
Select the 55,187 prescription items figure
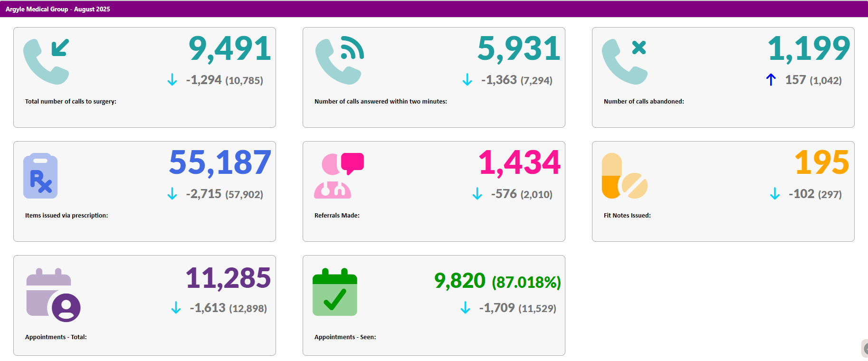click(x=220, y=163)
